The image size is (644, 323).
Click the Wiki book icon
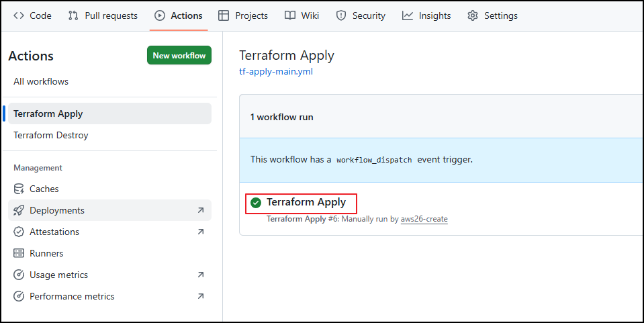(x=290, y=15)
